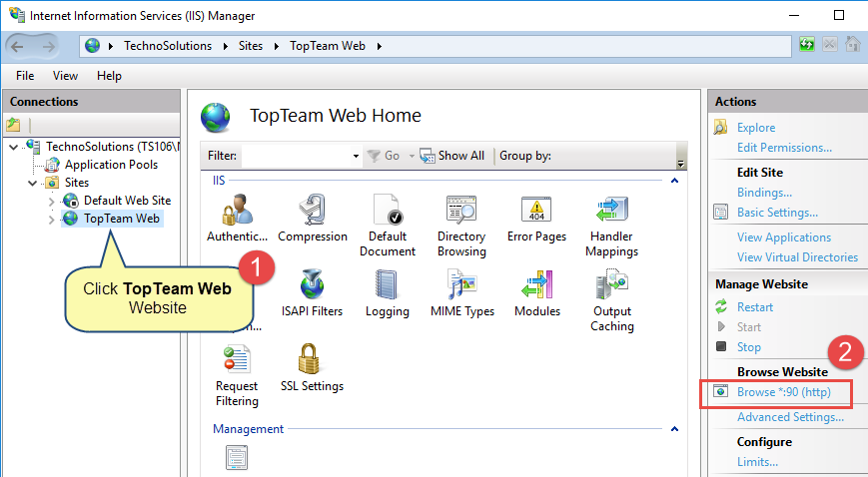Click the create connection icon in Connections
This screenshot has width=868, height=477.
tap(13, 125)
